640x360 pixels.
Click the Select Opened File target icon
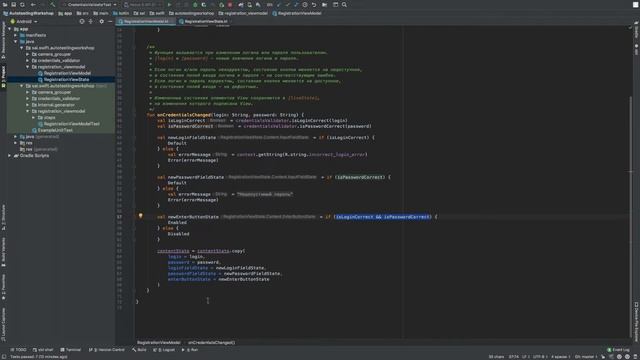tap(82, 21)
